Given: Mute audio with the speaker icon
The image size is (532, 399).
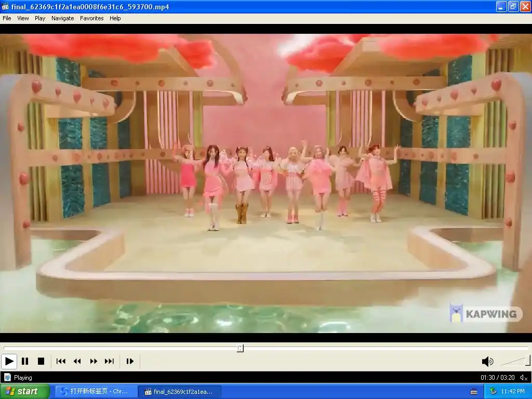Looking at the screenshot, I should [x=487, y=362].
